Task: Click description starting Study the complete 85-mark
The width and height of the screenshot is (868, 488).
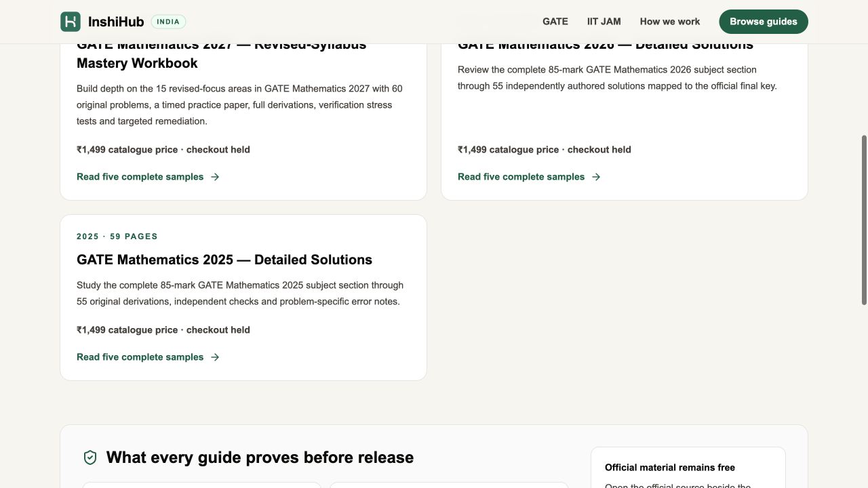Action: [240, 293]
